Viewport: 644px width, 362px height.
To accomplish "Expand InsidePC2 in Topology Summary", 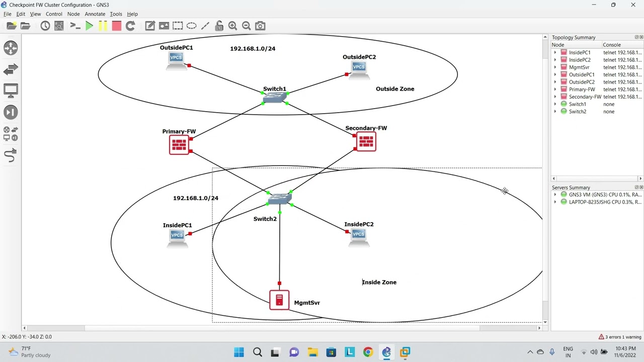I will click(x=555, y=60).
